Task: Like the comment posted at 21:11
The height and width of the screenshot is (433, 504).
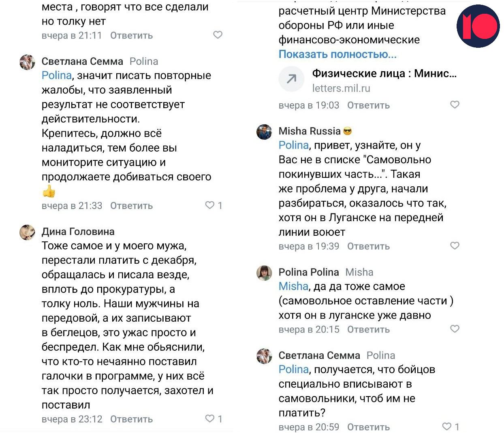Action: [x=218, y=35]
